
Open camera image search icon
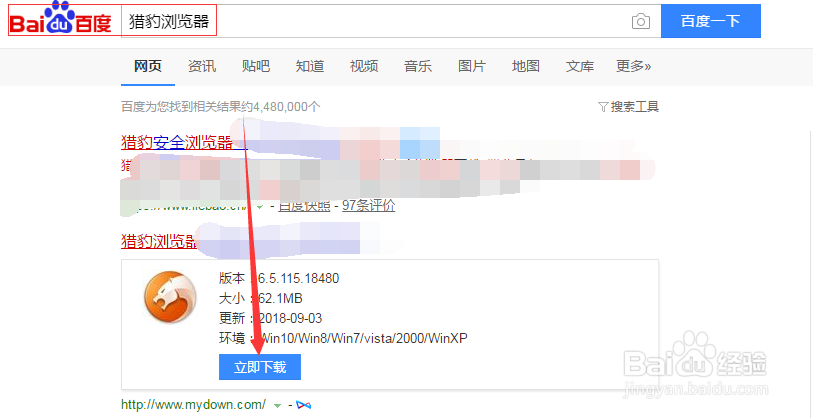[x=641, y=21]
